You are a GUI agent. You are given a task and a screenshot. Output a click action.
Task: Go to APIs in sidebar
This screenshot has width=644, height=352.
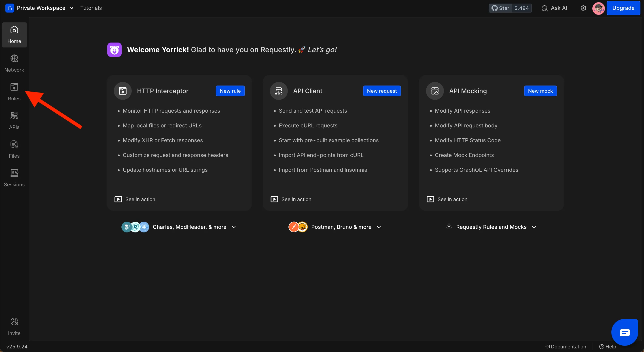pyautogui.click(x=14, y=120)
